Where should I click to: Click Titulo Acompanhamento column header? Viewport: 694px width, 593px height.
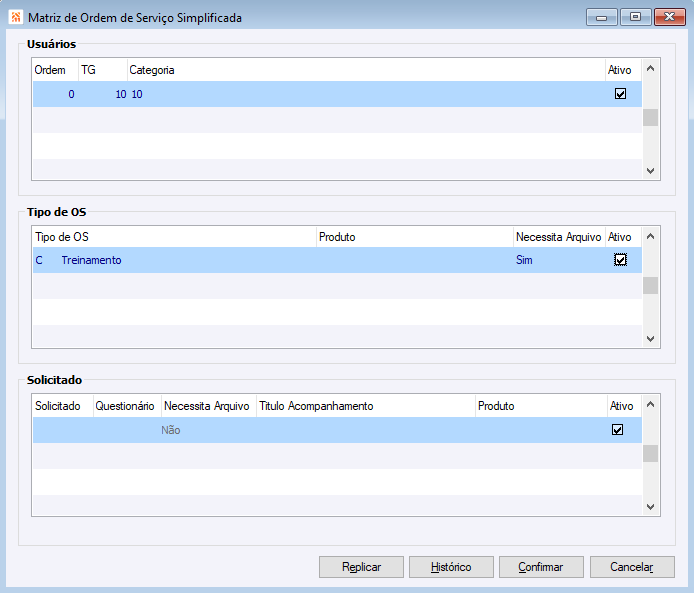point(366,406)
